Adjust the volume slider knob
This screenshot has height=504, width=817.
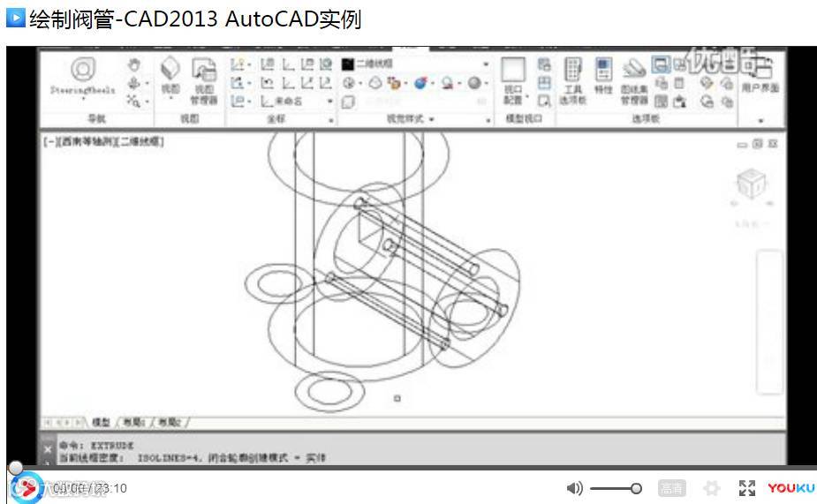[x=636, y=488]
